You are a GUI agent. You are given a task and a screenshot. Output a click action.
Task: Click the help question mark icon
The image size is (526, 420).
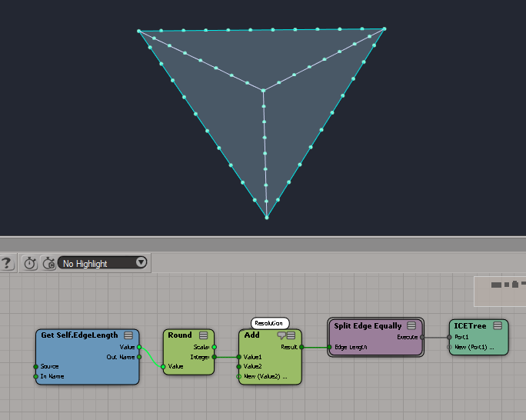click(x=7, y=263)
